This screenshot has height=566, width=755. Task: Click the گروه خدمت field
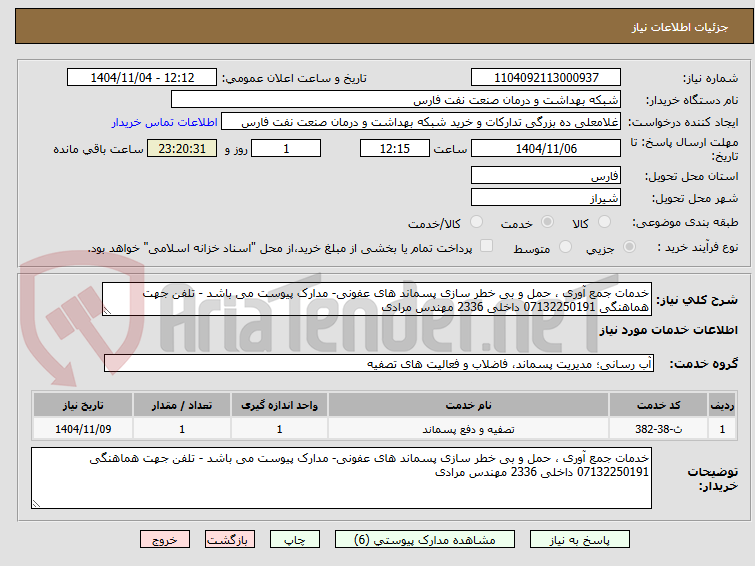(378, 363)
